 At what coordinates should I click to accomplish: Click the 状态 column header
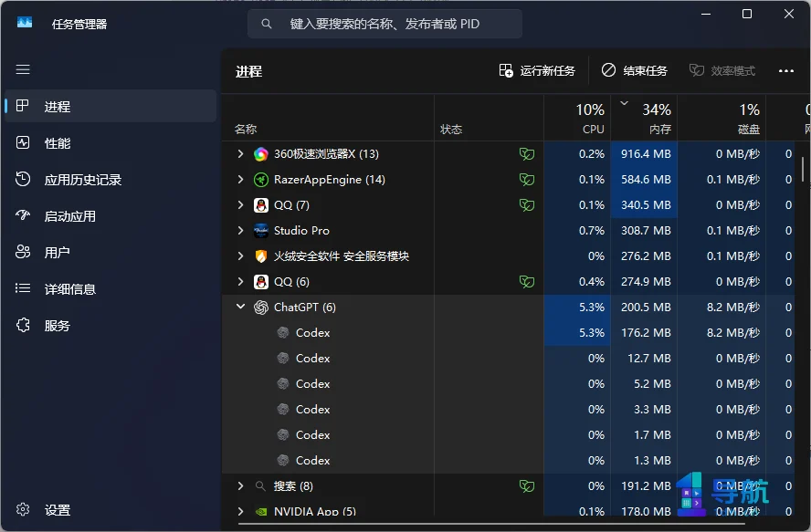[489, 118]
